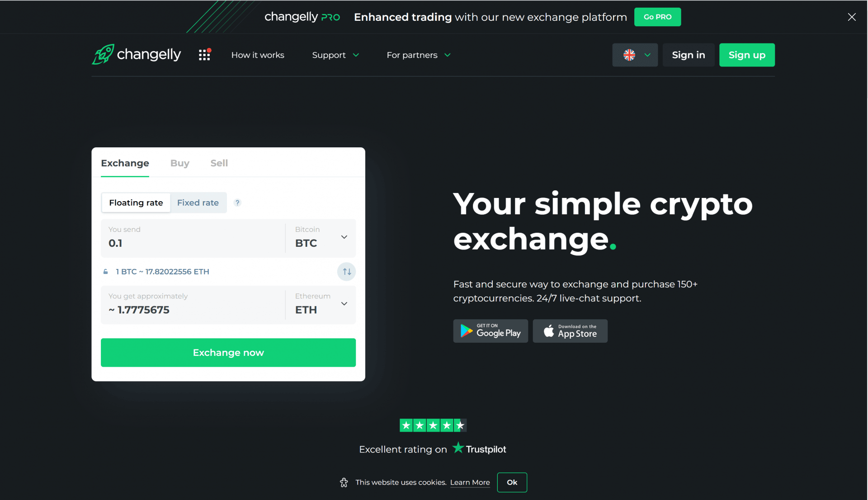Open the Support menu

coord(335,54)
